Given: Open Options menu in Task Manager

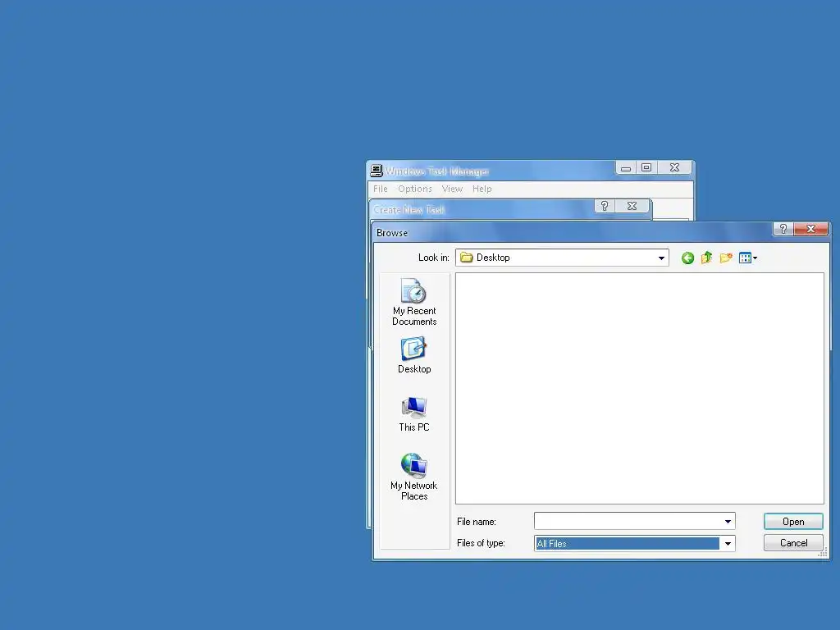Looking at the screenshot, I should (x=414, y=189).
